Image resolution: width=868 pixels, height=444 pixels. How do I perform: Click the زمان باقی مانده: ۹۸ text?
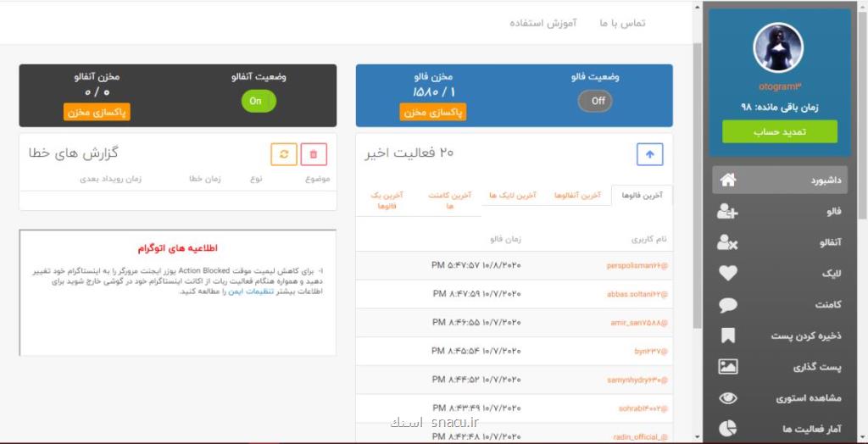tap(780, 108)
